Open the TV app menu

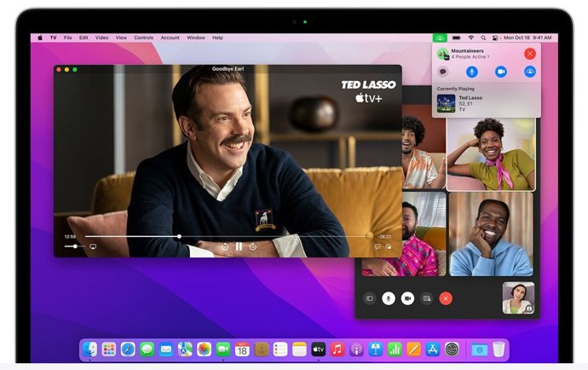pos(53,38)
